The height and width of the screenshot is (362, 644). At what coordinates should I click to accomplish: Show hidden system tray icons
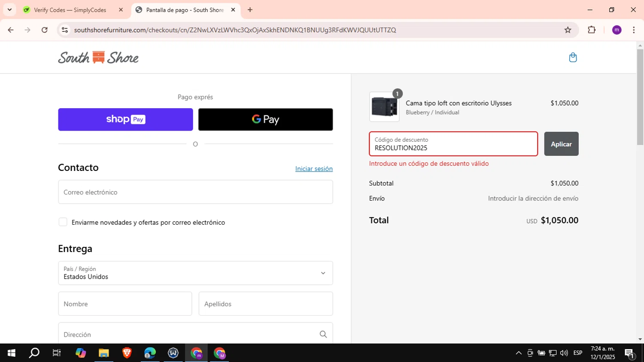[519, 353]
